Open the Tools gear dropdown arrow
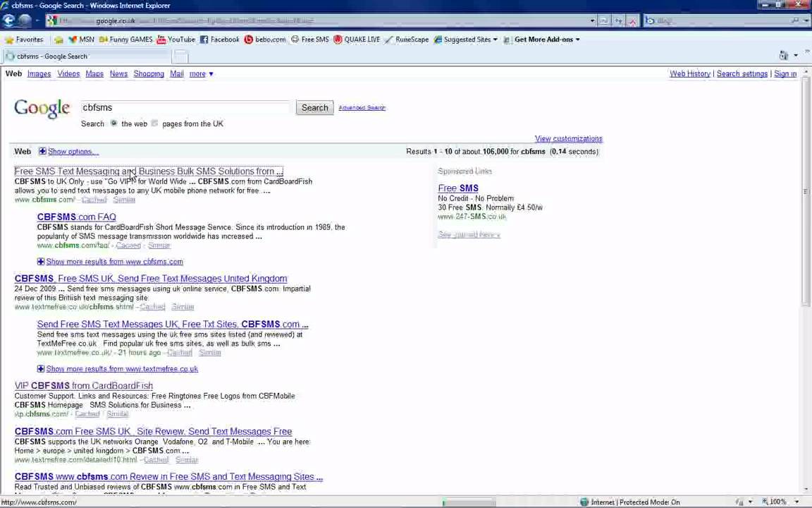The height and width of the screenshot is (508, 812). 796,56
